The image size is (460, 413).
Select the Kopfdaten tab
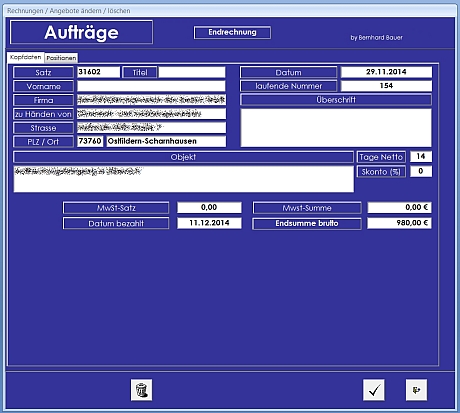pyautogui.click(x=25, y=57)
